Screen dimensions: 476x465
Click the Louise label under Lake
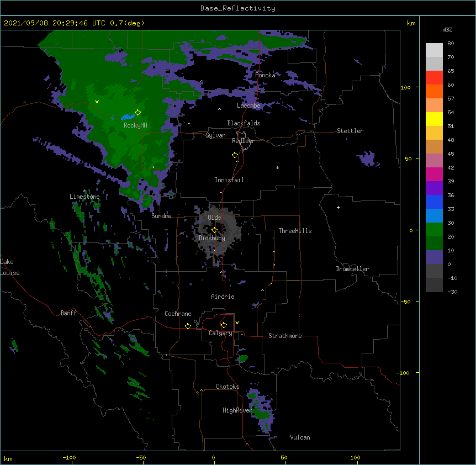(10, 273)
